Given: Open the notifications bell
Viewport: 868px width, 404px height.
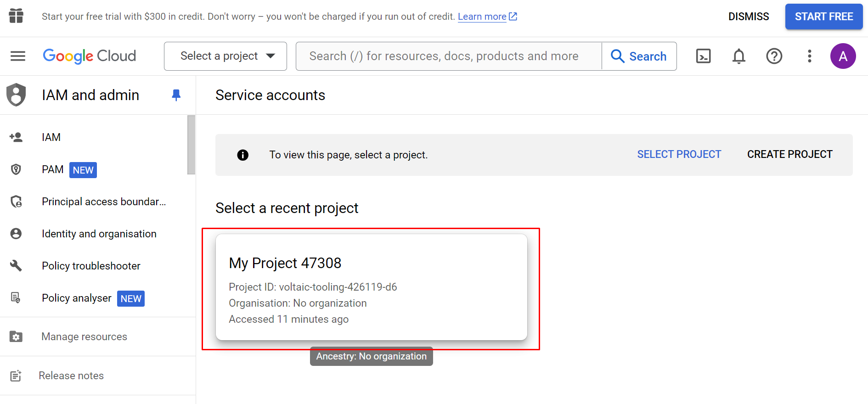Looking at the screenshot, I should click(738, 56).
